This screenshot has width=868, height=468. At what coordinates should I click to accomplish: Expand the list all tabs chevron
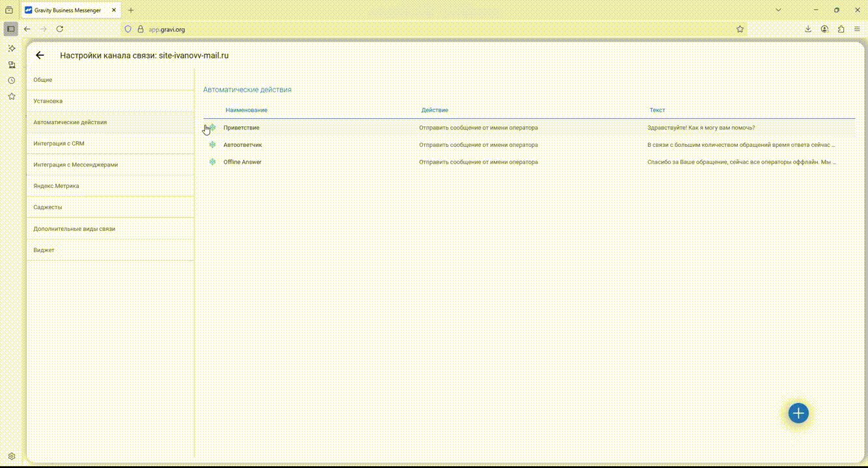click(x=778, y=10)
